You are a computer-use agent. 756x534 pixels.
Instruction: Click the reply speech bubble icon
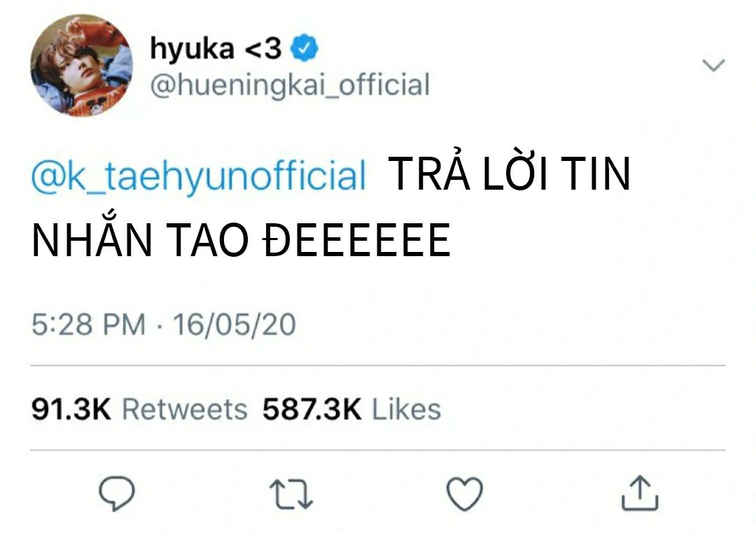click(x=116, y=494)
